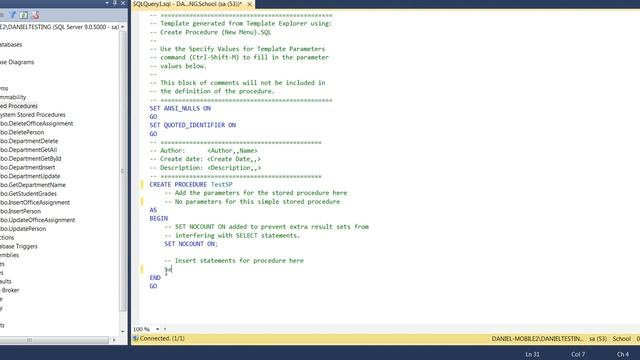Click the Object Explorer scroll right arrow
The image size is (640, 360).
114,340
